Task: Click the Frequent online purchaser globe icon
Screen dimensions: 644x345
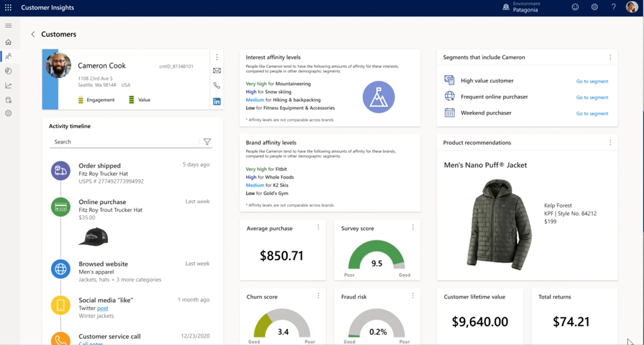Action: pos(449,96)
